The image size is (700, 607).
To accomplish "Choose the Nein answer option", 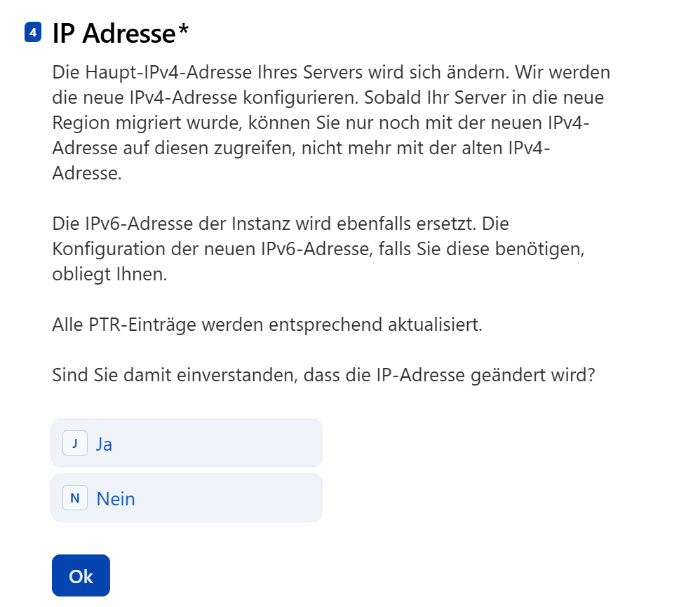I will [x=187, y=498].
